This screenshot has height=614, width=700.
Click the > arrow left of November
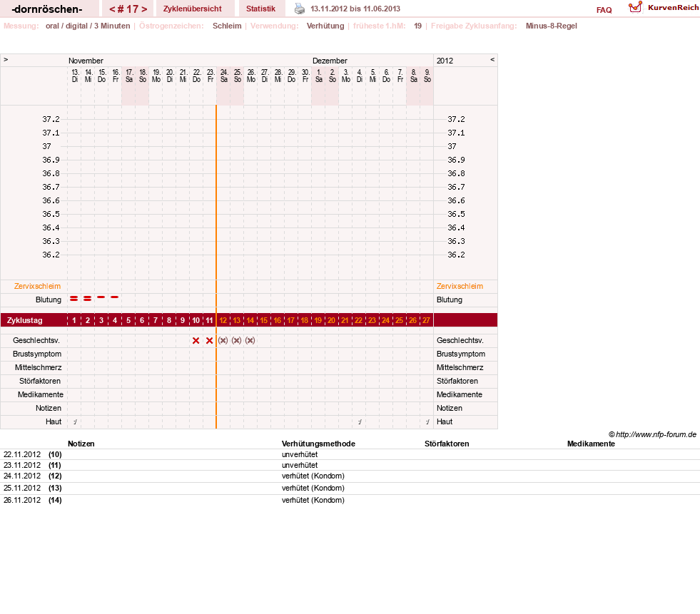coord(6,59)
